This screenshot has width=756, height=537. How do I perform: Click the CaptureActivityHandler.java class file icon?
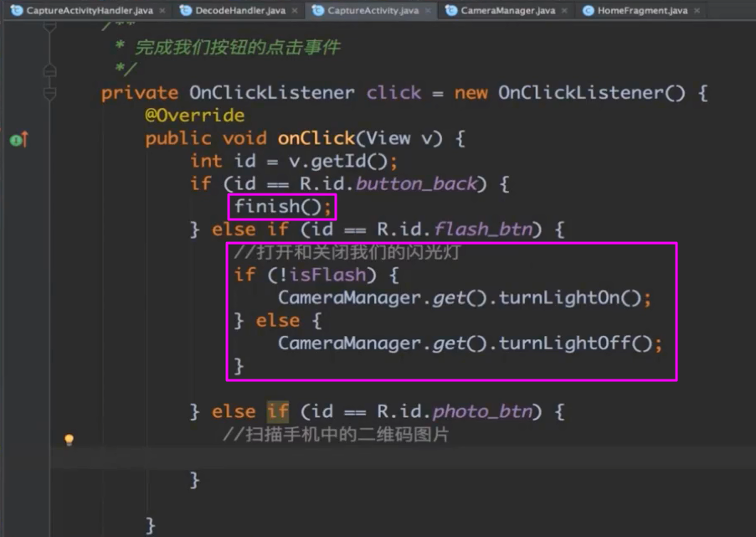tap(17, 10)
